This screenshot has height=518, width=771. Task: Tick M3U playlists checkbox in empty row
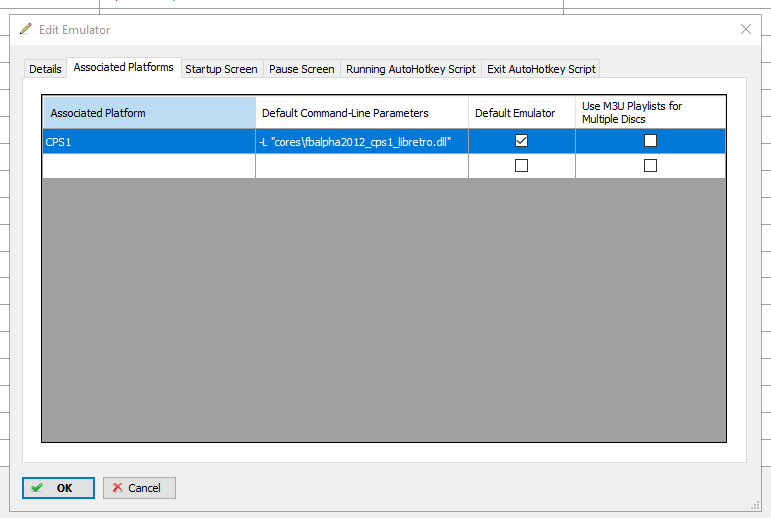650,165
